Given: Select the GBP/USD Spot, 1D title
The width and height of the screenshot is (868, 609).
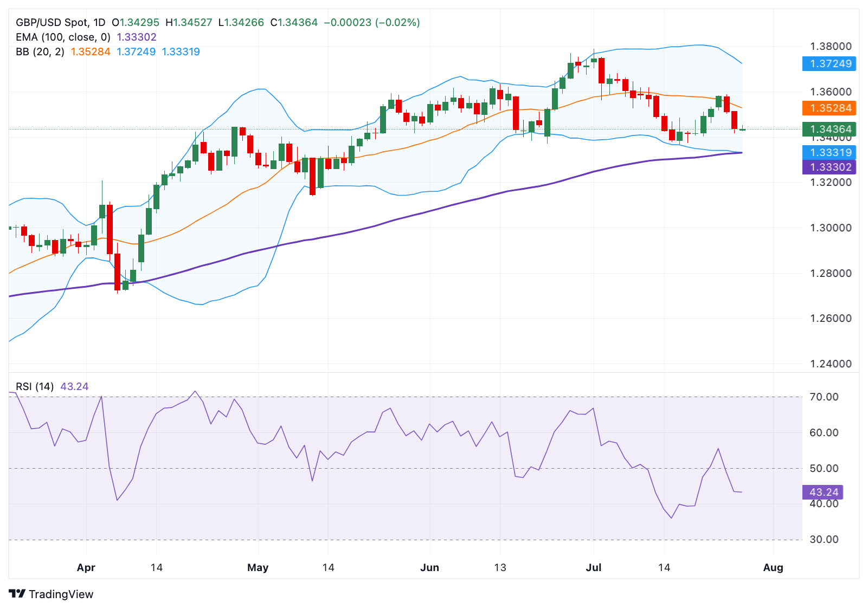Looking at the screenshot, I should [60, 22].
